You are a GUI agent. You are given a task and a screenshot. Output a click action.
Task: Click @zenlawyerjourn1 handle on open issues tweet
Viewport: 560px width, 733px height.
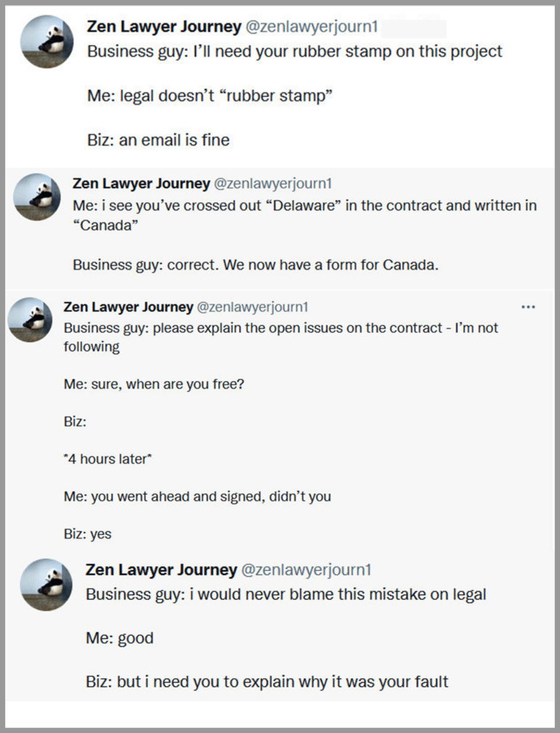[252, 307]
